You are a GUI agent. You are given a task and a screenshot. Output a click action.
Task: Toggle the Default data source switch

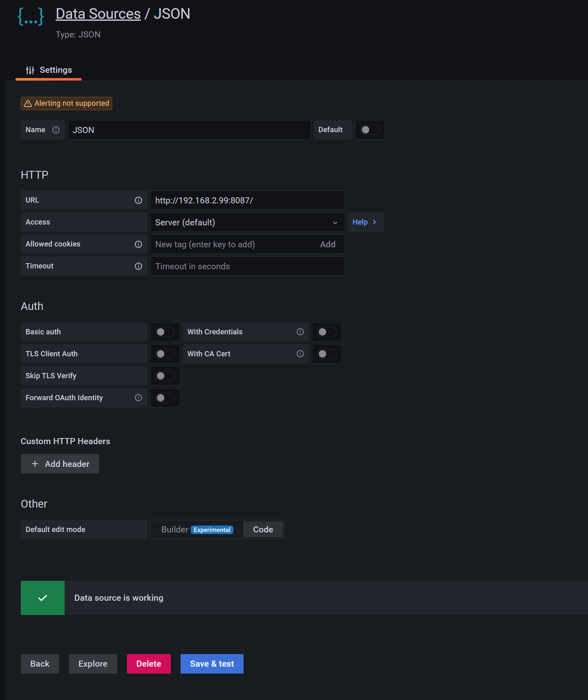click(x=370, y=130)
